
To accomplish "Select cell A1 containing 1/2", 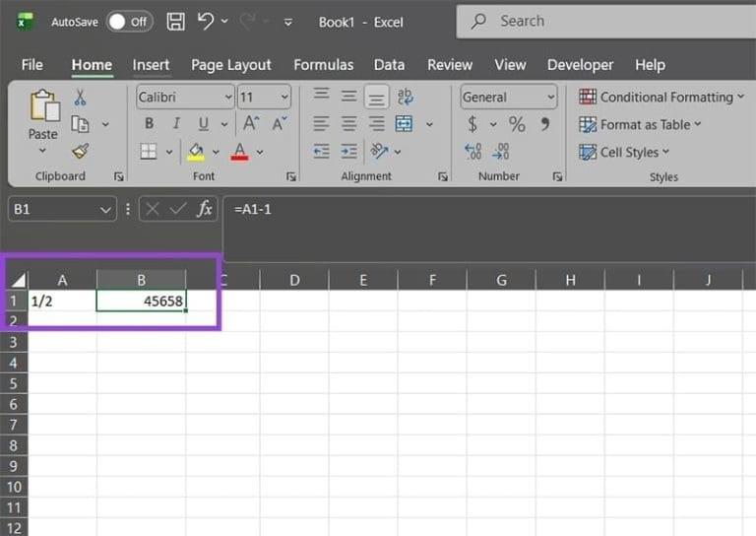I will tap(62, 301).
